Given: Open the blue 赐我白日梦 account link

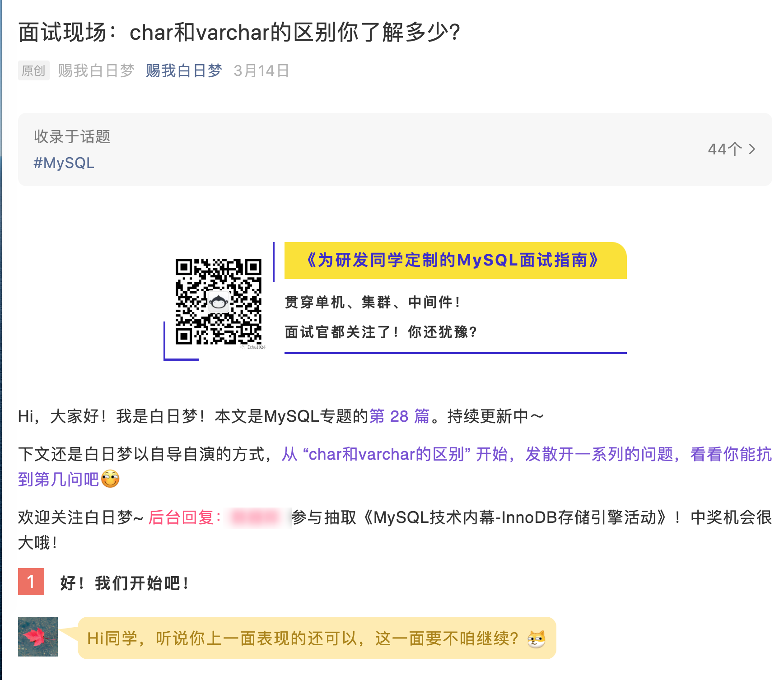Looking at the screenshot, I should click(184, 71).
